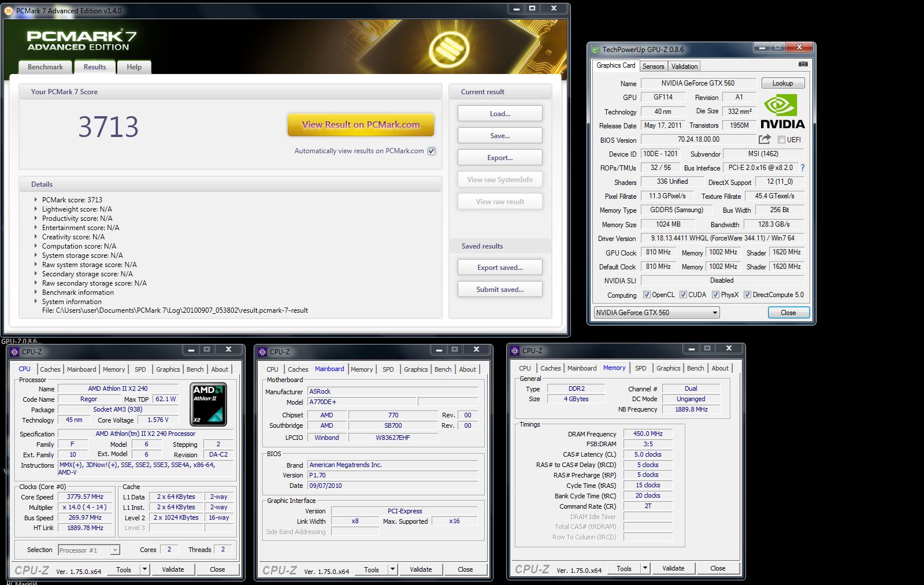Click the CPU-Z Mainboard window title icon
Image resolution: width=924 pixels, height=585 pixels.
point(263,351)
